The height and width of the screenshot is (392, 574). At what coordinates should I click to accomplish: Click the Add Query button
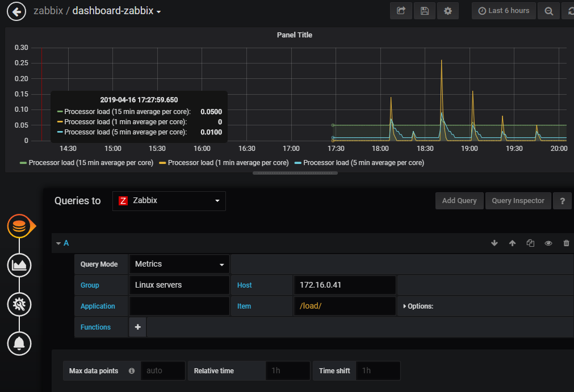click(x=459, y=201)
